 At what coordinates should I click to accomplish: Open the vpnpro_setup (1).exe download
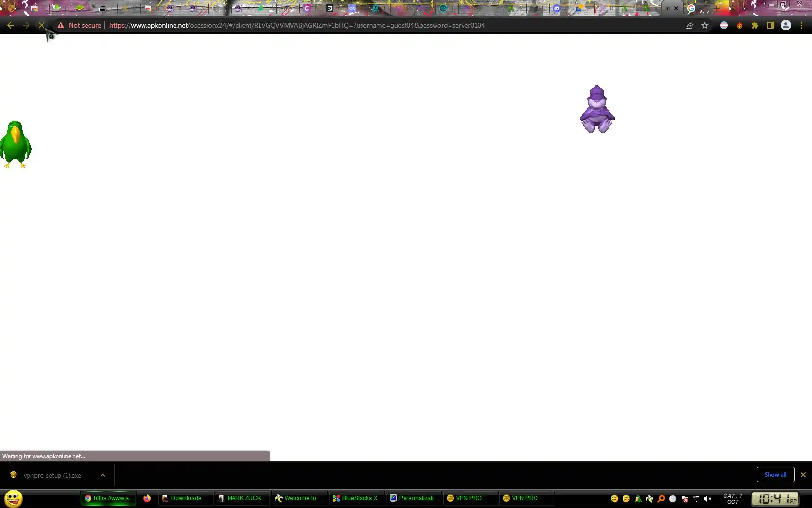click(52, 475)
